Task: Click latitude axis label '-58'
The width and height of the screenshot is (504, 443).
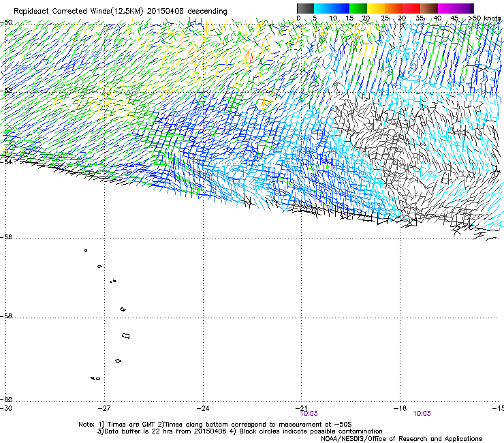Action: click(x=6, y=316)
